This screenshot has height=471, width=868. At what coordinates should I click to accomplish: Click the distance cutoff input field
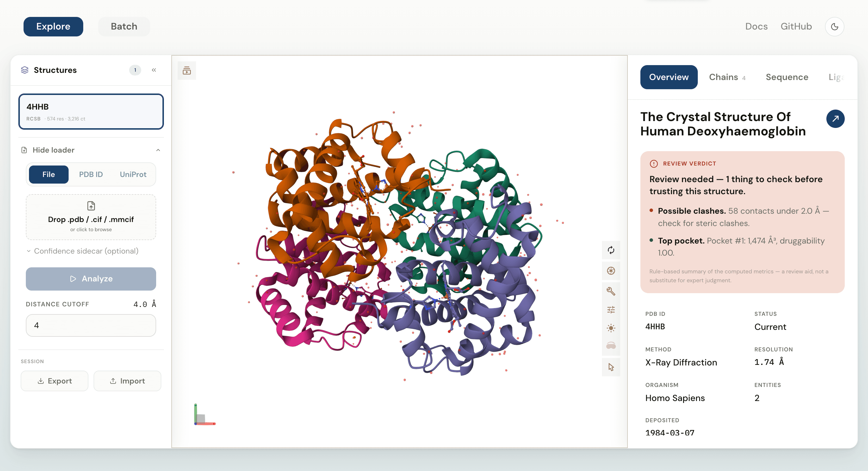pyautogui.click(x=91, y=325)
